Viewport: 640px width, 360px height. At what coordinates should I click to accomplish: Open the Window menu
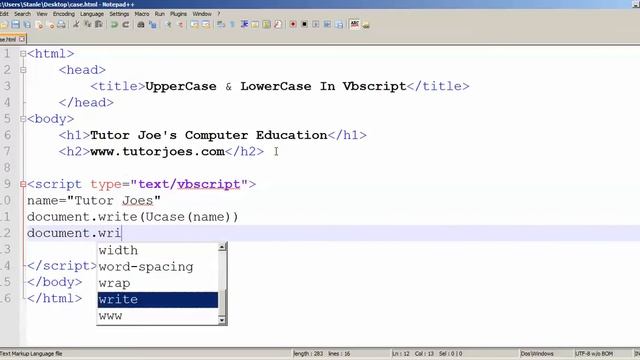(202, 14)
